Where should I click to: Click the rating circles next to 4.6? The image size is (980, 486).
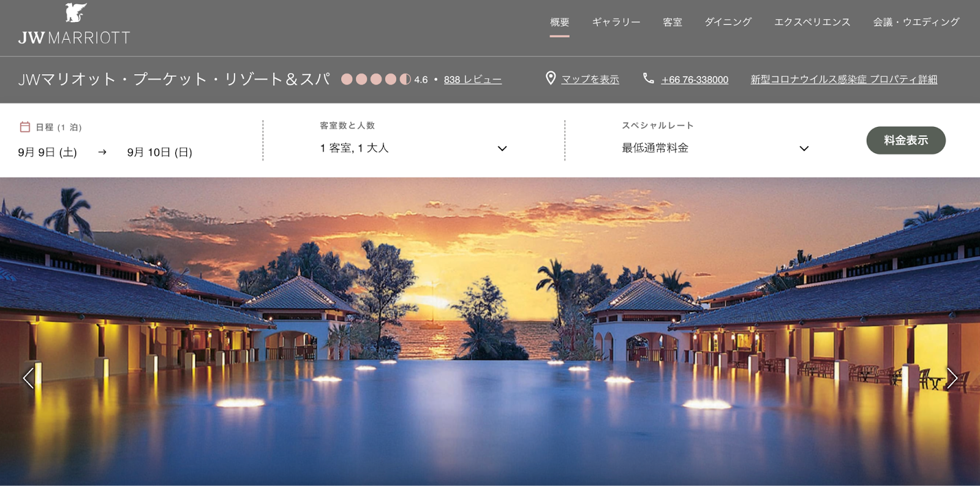[375, 79]
